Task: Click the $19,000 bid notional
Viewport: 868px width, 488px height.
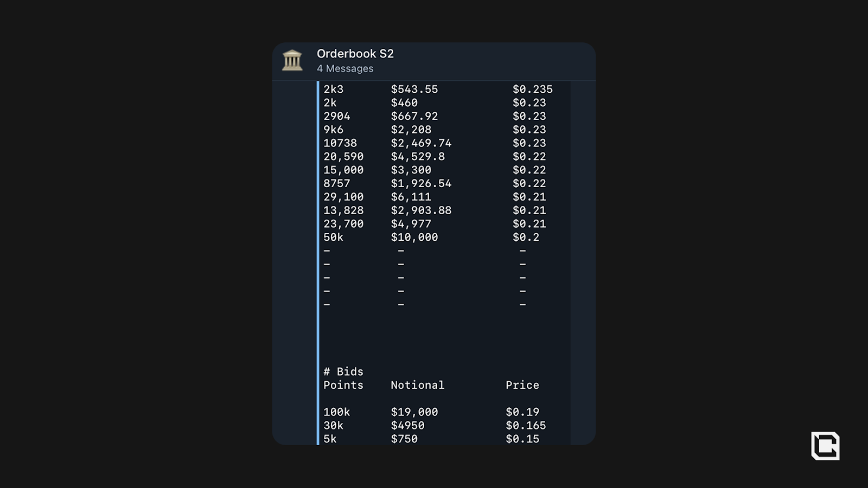Action: coord(414,412)
